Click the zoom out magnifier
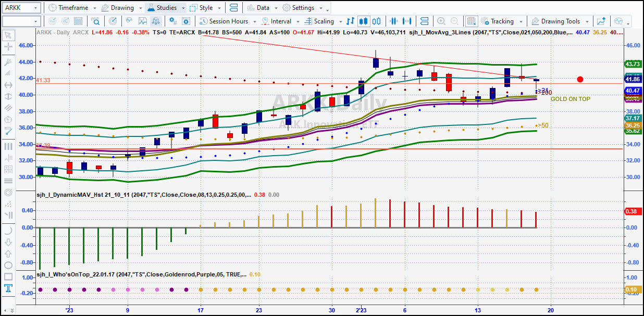The width and height of the screenshot is (644, 316). point(455,21)
